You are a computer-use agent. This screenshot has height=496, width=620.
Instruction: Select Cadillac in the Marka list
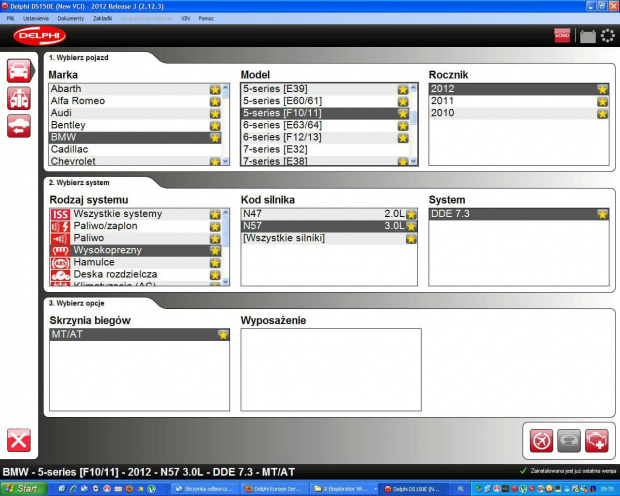pyautogui.click(x=135, y=150)
